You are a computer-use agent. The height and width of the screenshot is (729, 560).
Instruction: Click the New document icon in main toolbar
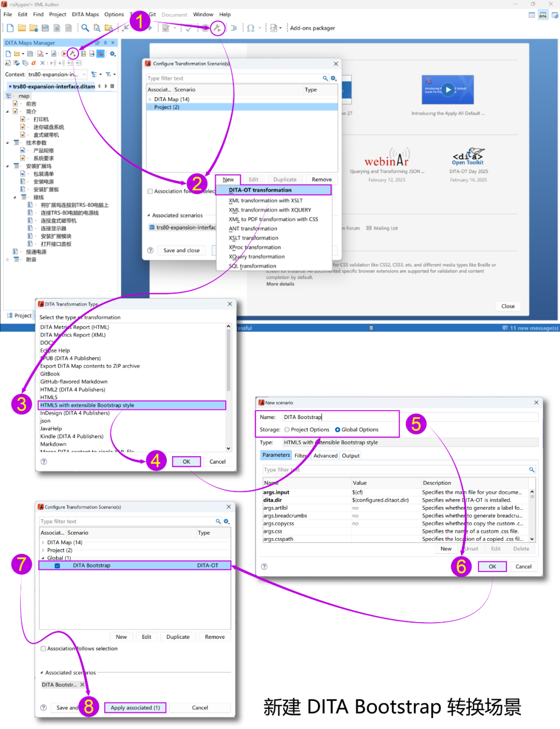[x=10, y=28]
